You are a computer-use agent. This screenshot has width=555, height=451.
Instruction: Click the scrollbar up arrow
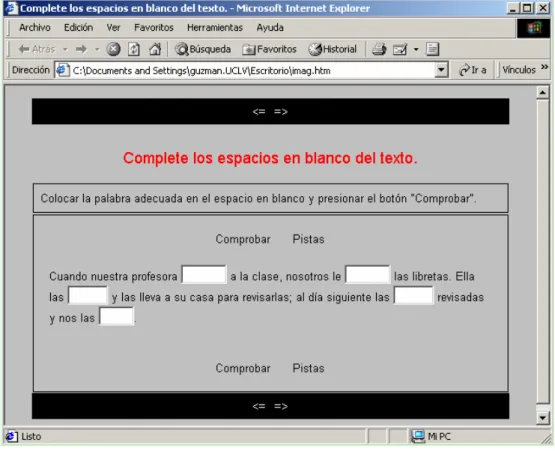[543, 93]
